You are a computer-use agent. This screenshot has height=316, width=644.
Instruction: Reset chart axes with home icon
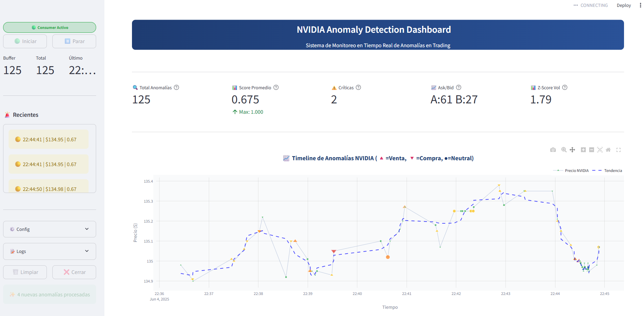[x=608, y=150]
